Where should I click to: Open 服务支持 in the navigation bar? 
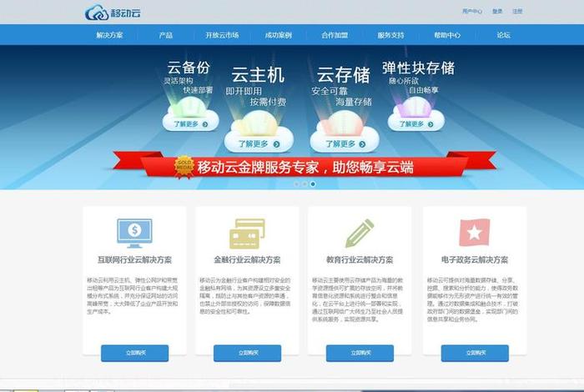[x=390, y=35]
